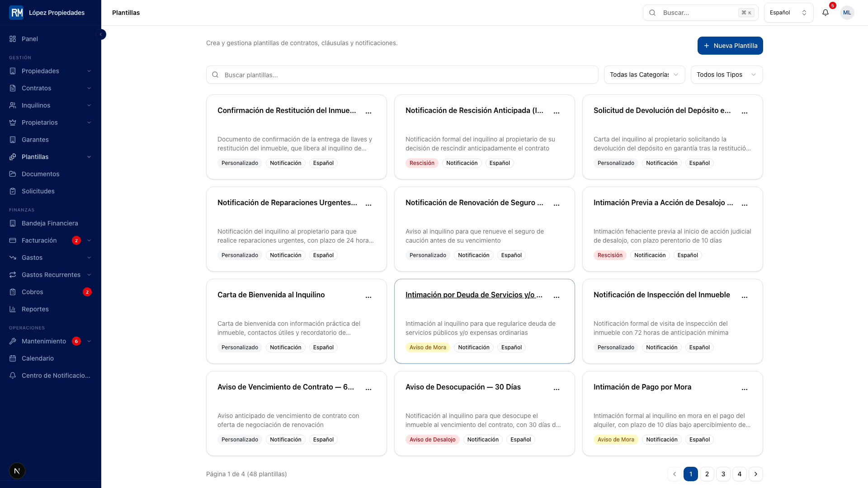Open the Español language selector

click(x=788, y=13)
